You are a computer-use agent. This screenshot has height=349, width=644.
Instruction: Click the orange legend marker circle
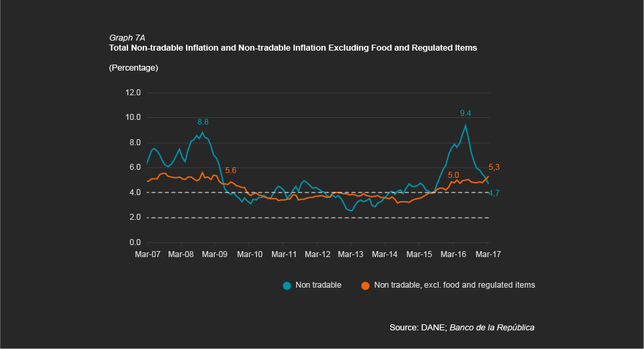(x=365, y=285)
